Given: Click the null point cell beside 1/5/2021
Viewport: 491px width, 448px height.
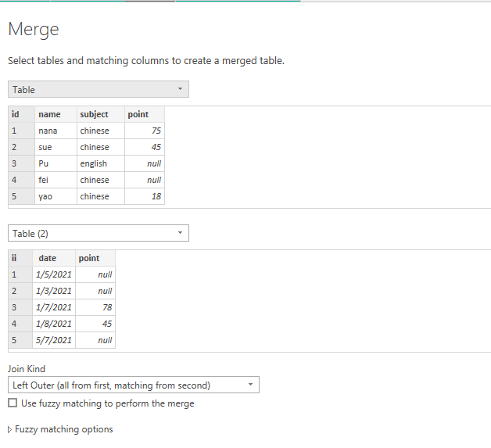Looking at the screenshot, I should 95,274.
